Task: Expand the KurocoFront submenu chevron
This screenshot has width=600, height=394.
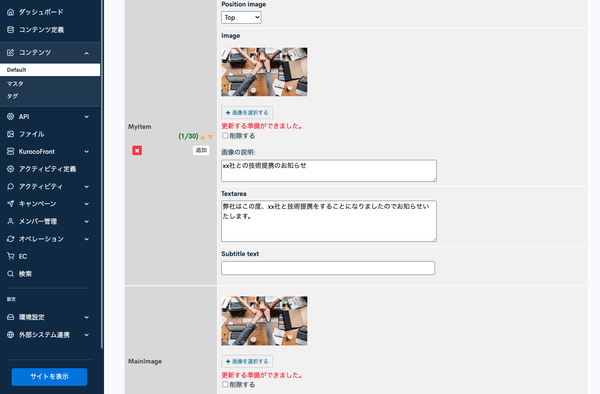Action: point(86,151)
